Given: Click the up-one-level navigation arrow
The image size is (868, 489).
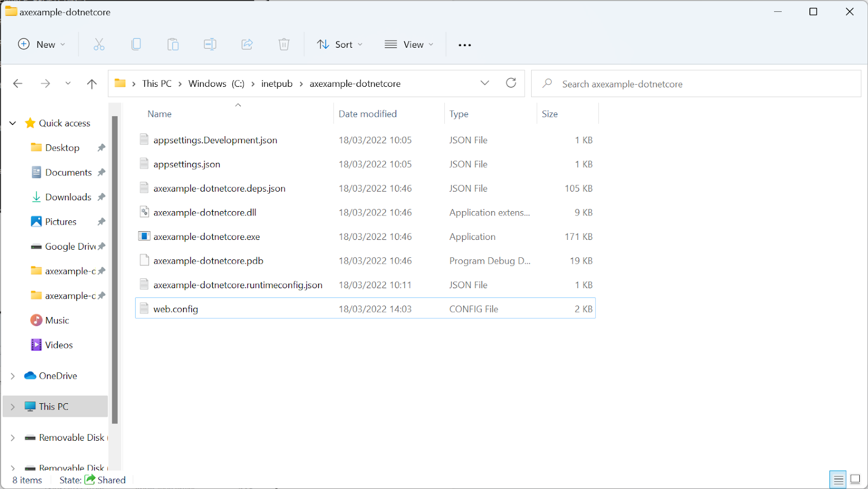Looking at the screenshot, I should tap(92, 83).
